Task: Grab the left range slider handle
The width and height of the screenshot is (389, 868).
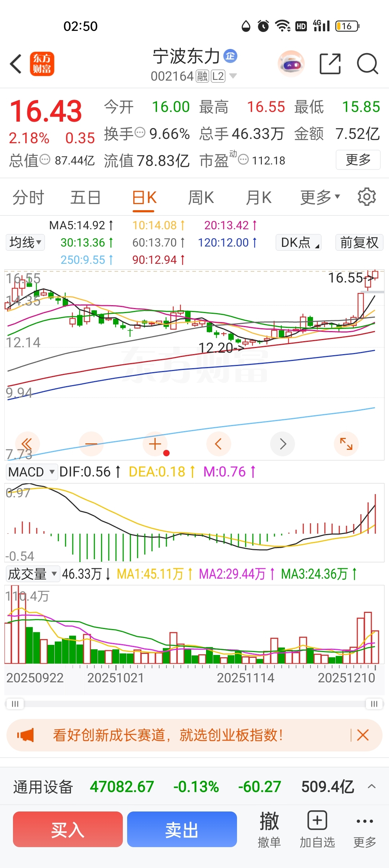Action: [x=15, y=704]
